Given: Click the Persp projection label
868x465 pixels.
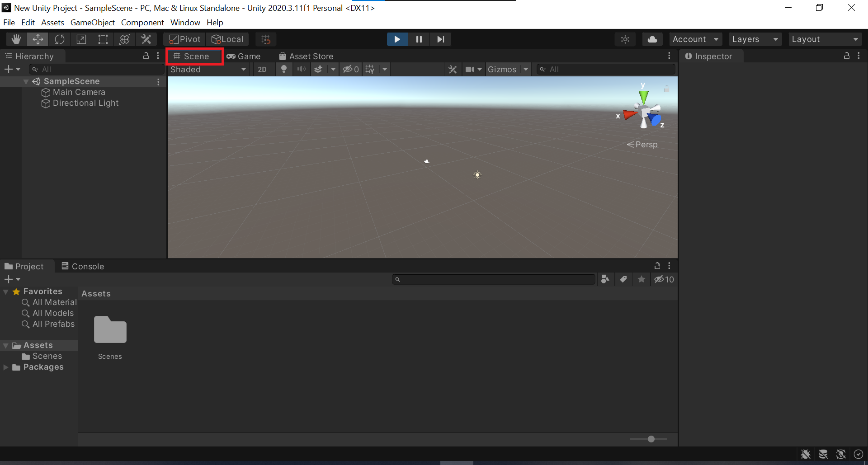Looking at the screenshot, I should (x=642, y=145).
